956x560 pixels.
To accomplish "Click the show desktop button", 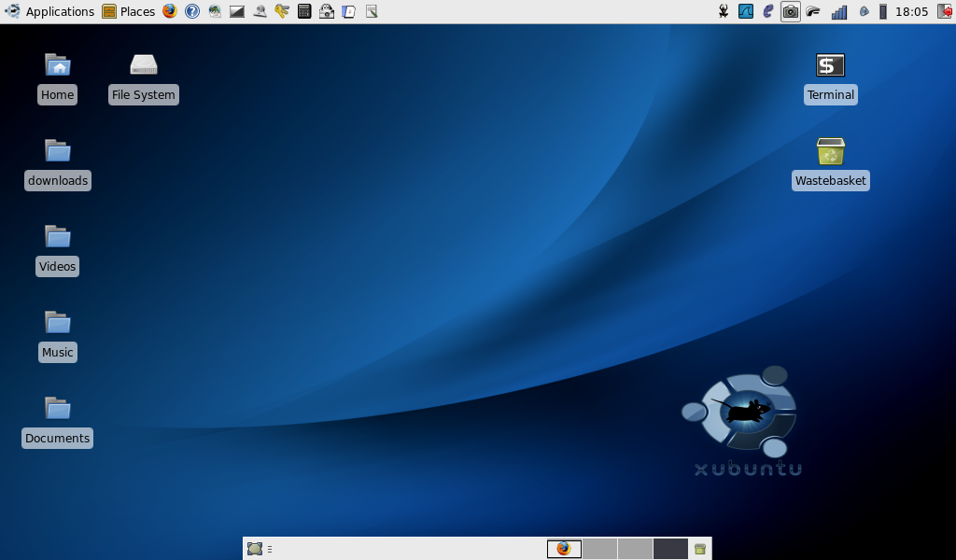I will pyautogui.click(x=255, y=549).
